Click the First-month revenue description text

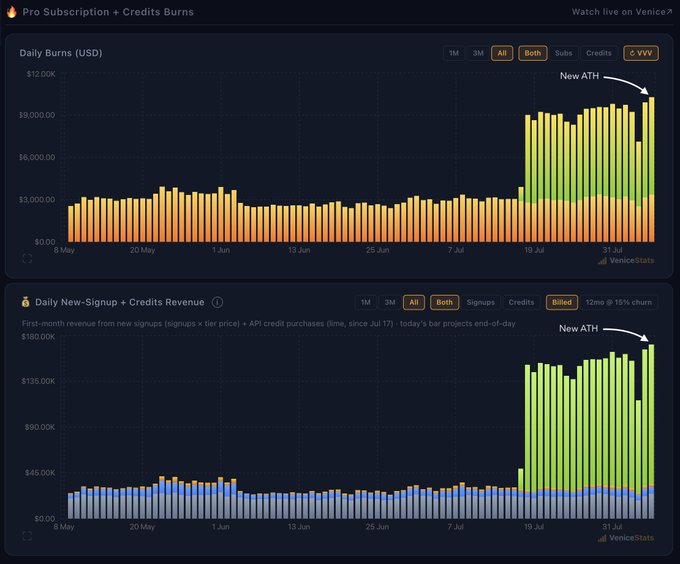coord(268,323)
